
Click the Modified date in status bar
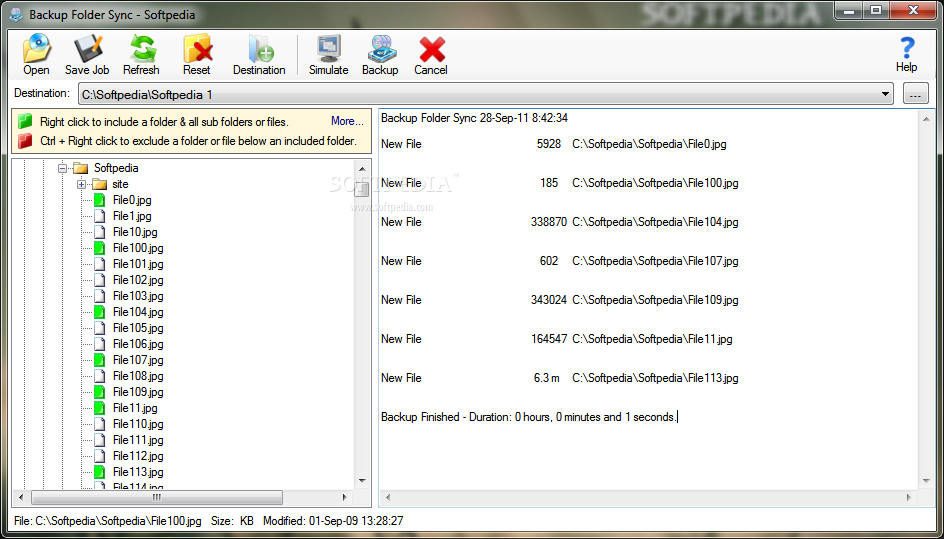pos(333,521)
